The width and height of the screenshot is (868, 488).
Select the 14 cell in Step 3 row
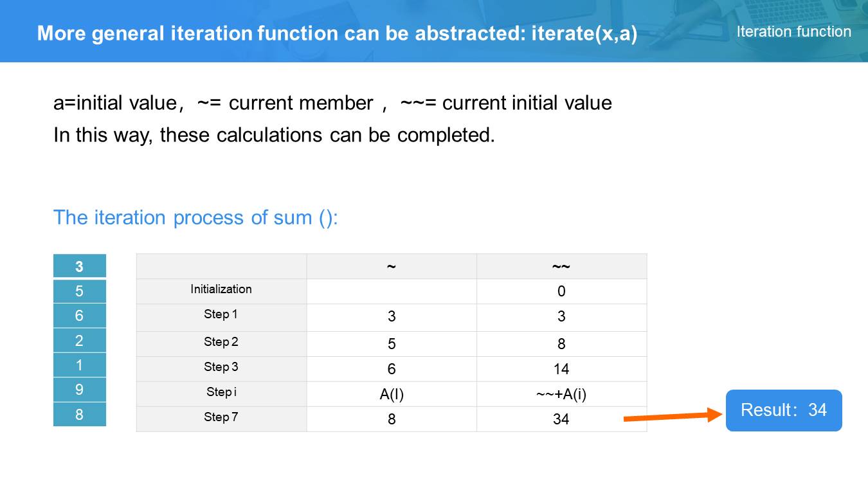[x=561, y=369]
